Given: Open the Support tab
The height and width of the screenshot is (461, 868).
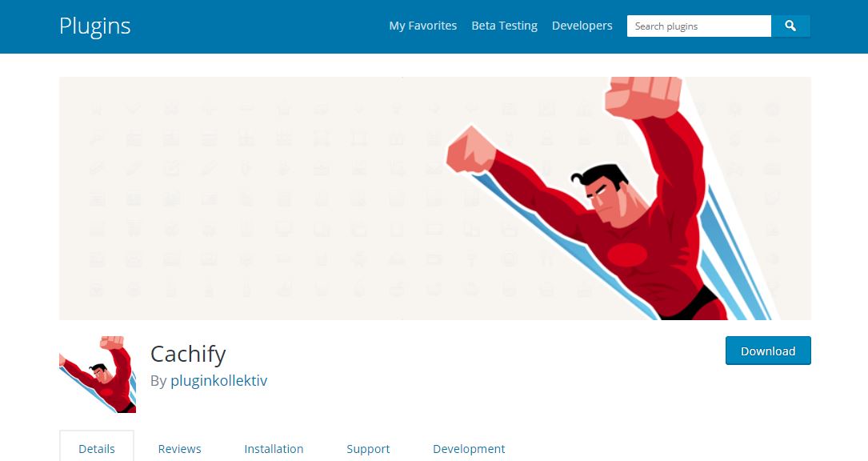Looking at the screenshot, I should tap(368, 449).
